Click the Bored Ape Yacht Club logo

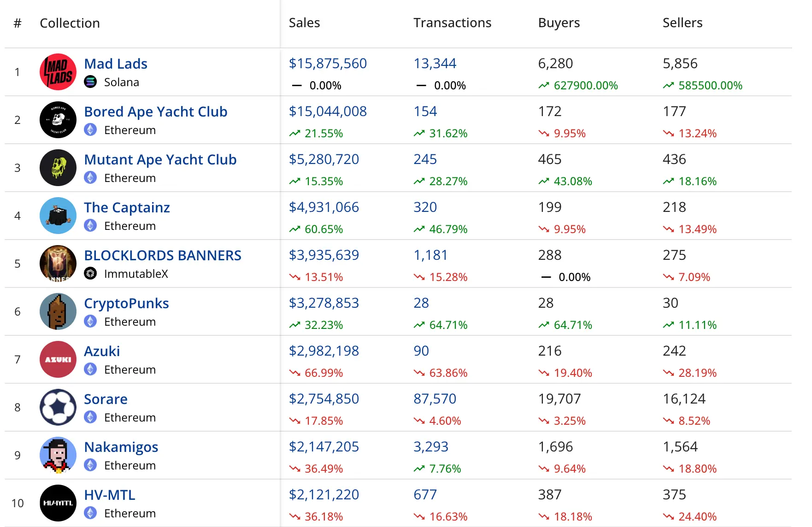pyautogui.click(x=58, y=120)
